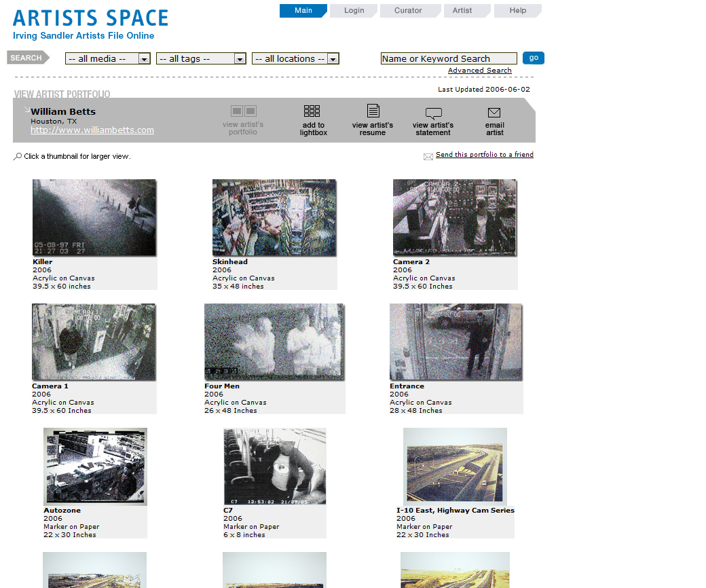Click the view artist's portfolio icon
The height and width of the screenshot is (588, 706).
pyautogui.click(x=243, y=111)
